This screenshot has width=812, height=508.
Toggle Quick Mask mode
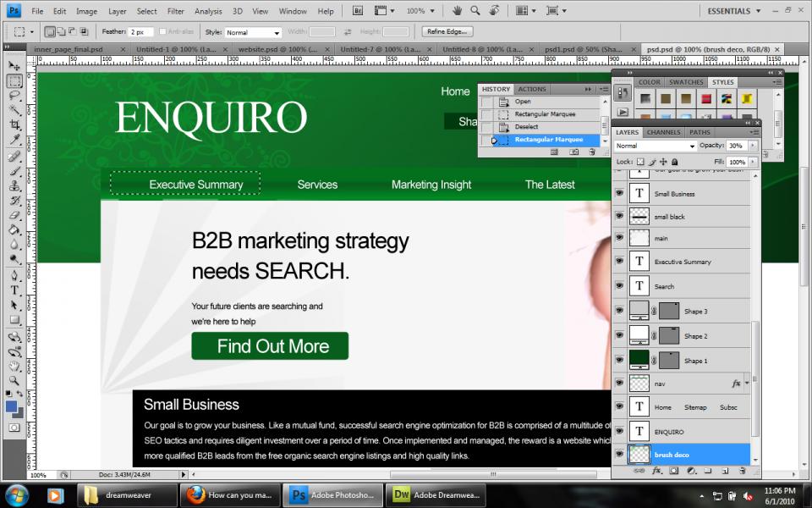click(14, 428)
